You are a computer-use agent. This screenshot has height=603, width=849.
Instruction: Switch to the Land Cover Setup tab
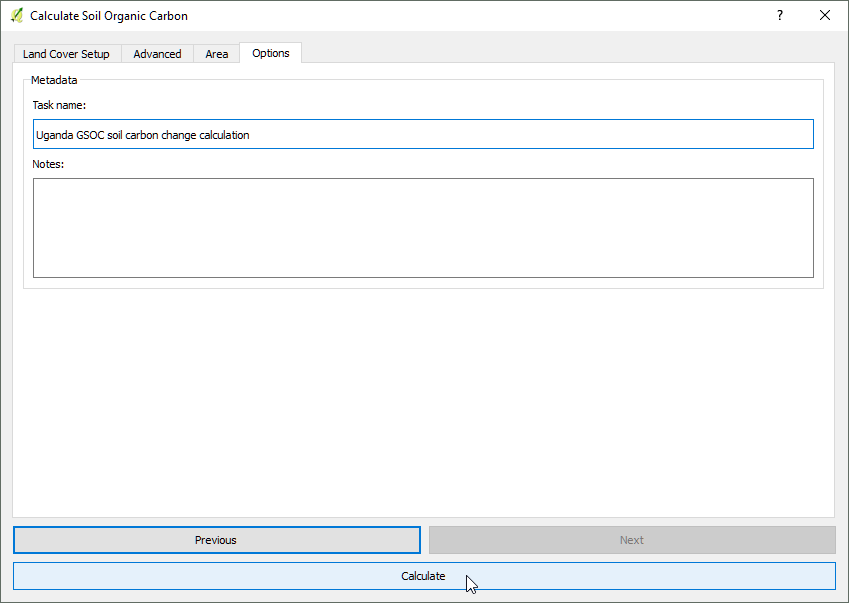coord(66,54)
